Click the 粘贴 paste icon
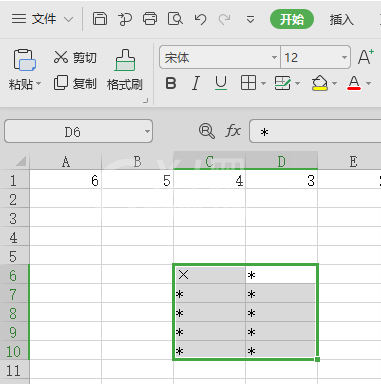381x384 pixels. (x=24, y=60)
